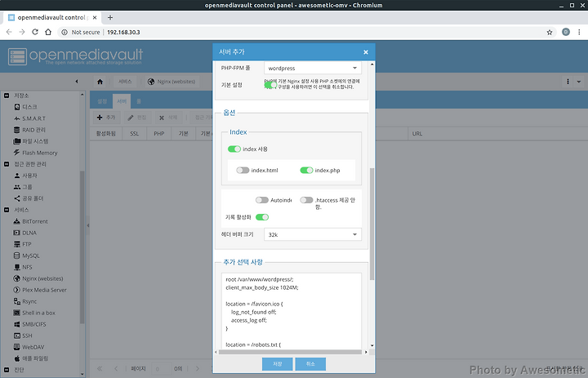The width and height of the screenshot is (588, 378).
Task: Click the sidebar vertical scrollbar
Action: pyautogui.click(x=82, y=247)
